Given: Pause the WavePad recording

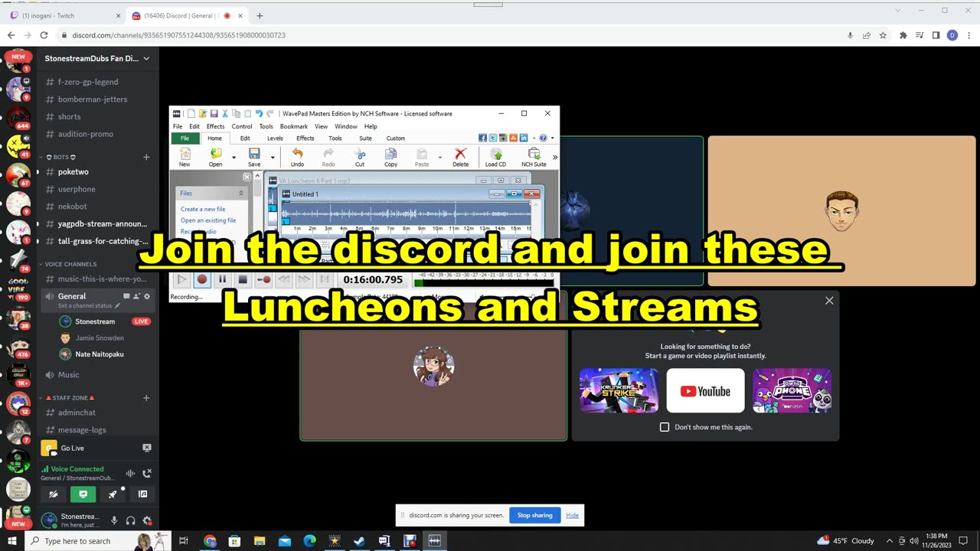Looking at the screenshot, I should point(222,280).
